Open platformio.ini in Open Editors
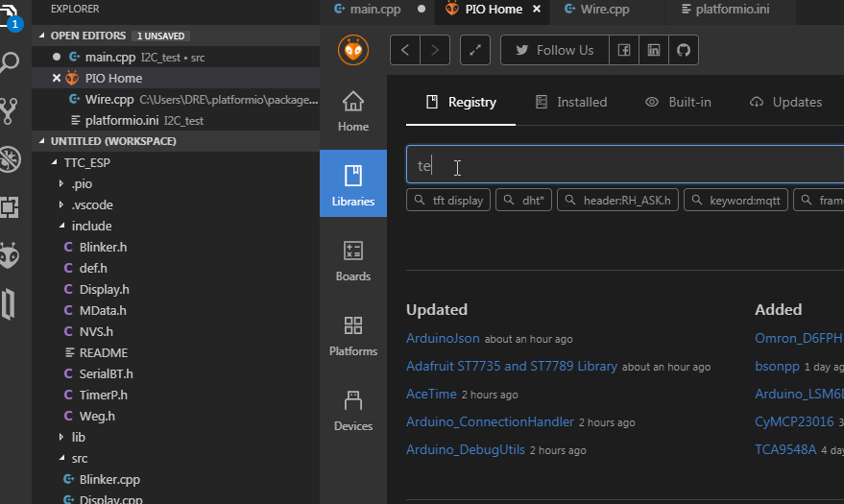This screenshot has height=504, width=844. 176,121
